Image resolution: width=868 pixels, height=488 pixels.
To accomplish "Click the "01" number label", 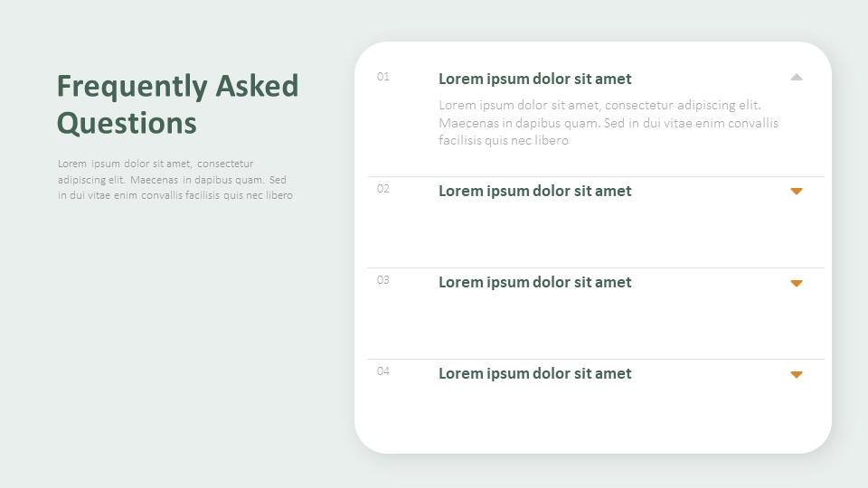I will tap(383, 77).
